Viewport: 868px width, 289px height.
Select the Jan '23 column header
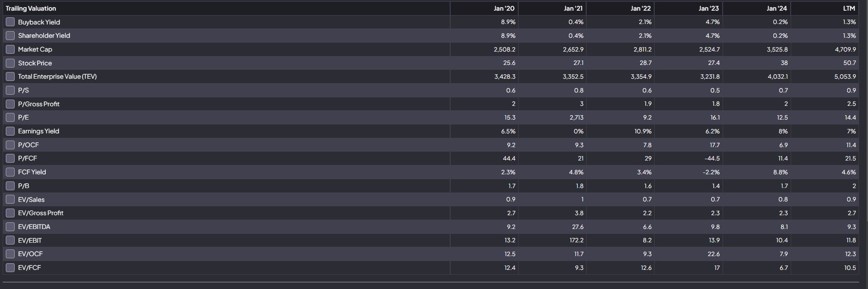[708, 8]
